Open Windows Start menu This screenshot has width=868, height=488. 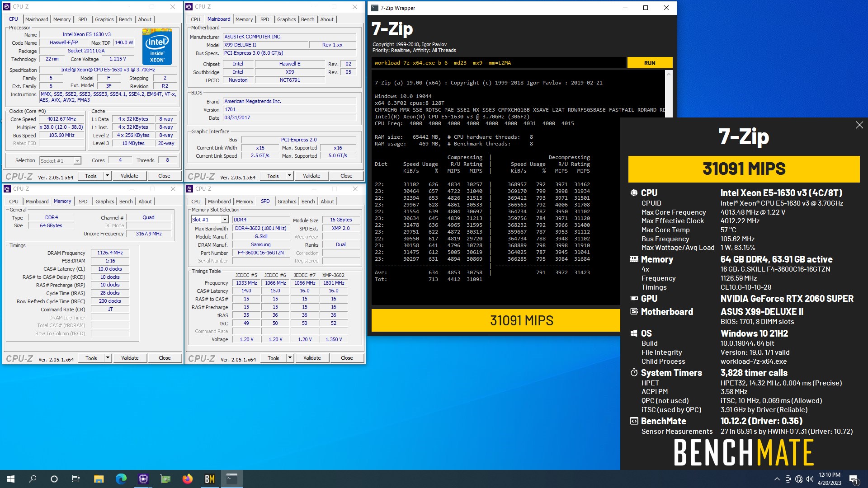(x=11, y=479)
